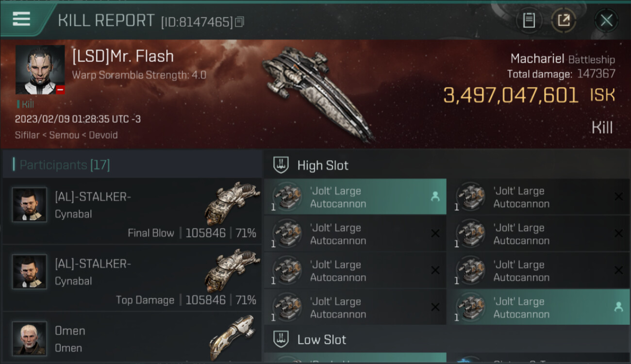The image size is (631, 364).
Task: Close the kill report window
Action: tap(606, 20)
